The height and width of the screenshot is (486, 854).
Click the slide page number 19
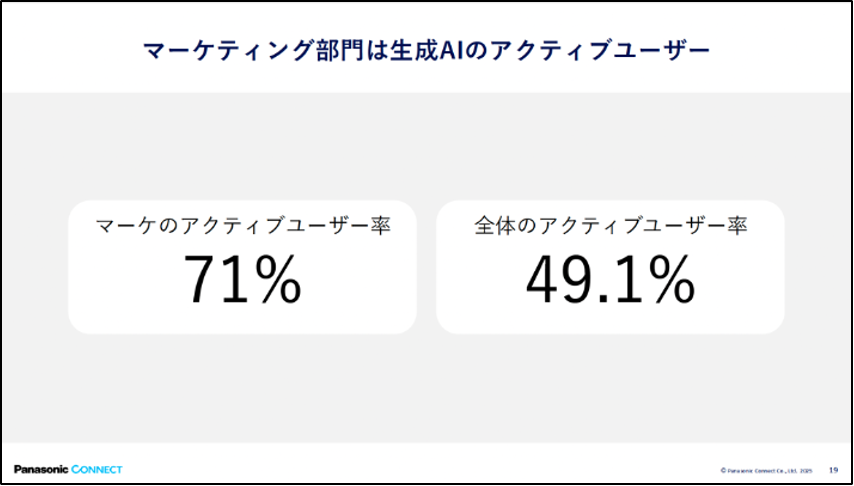click(833, 470)
